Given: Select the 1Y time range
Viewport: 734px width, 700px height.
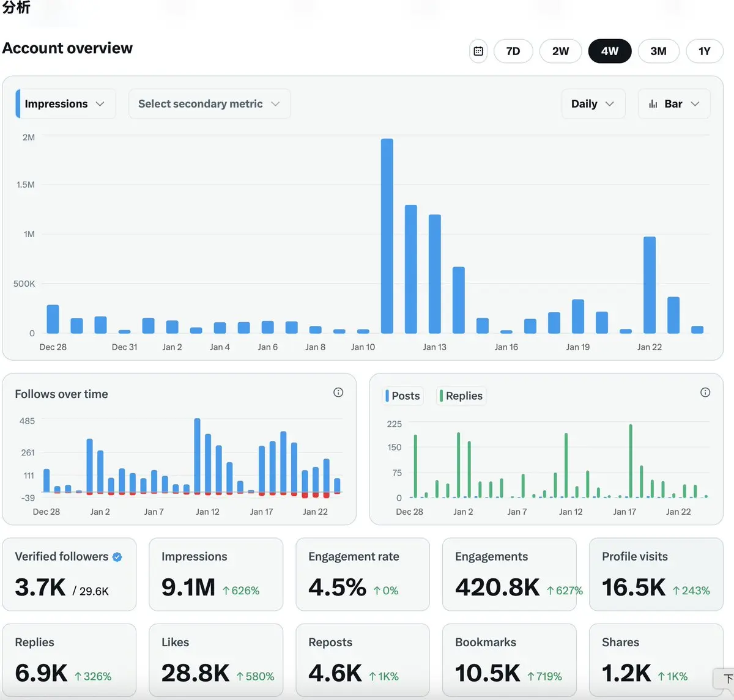Looking at the screenshot, I should click(705, 51).
